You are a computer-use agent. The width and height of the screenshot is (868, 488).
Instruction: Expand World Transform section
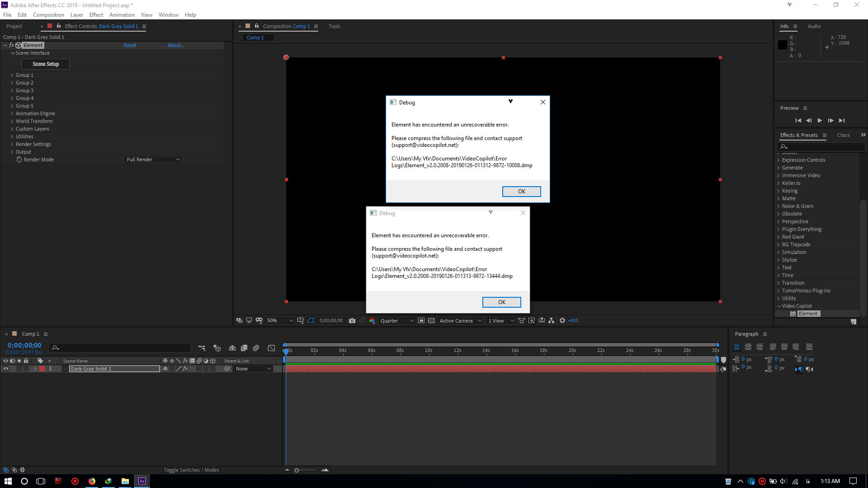(x=12, y=122)
